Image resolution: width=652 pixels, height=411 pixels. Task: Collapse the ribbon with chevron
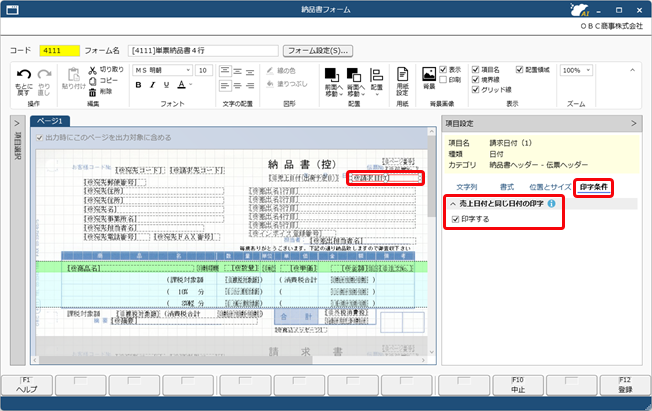point(632,70)
